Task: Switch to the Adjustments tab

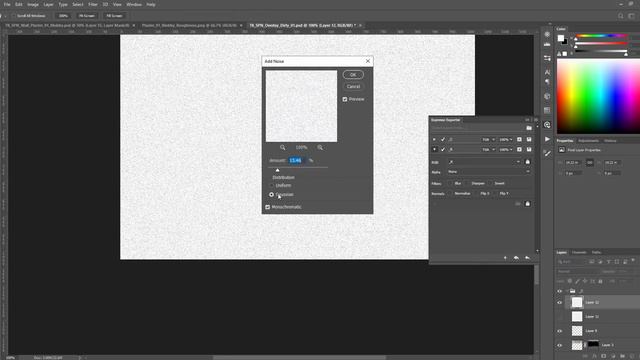Action: pos(588,141)
